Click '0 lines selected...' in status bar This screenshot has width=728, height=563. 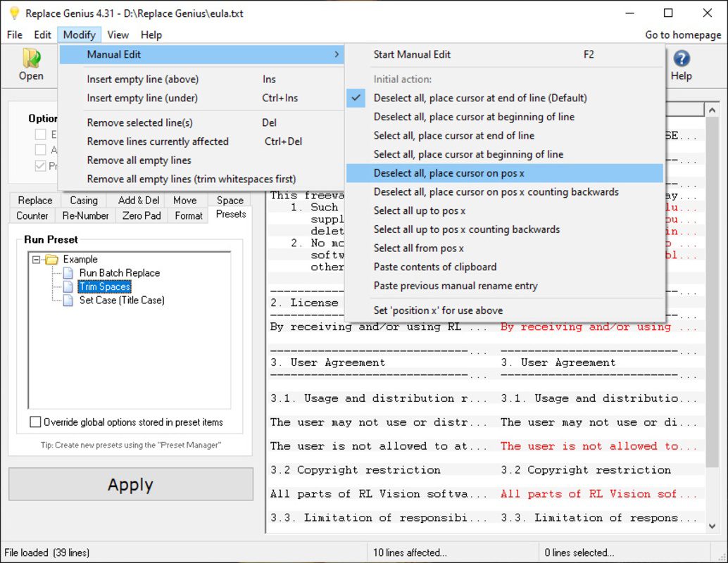pyautogui.click(x=579, y=552)
